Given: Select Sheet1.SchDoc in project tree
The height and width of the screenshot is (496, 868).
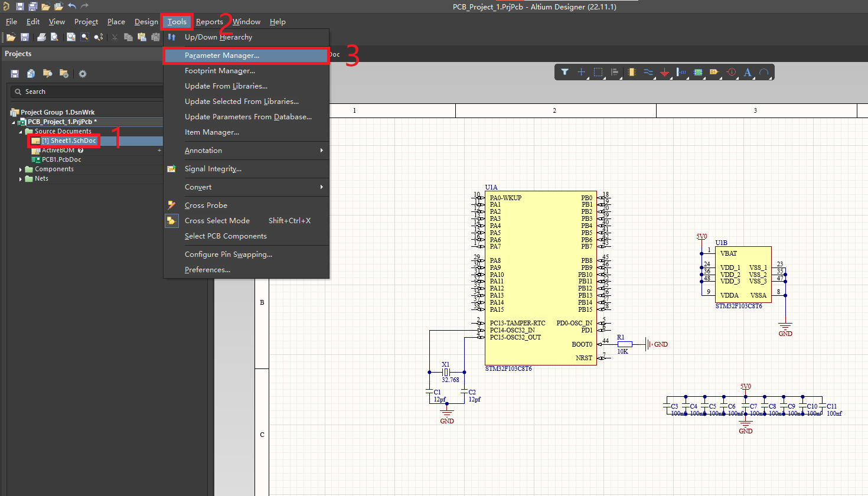Looking at the screenshot, I should (68, 141).
